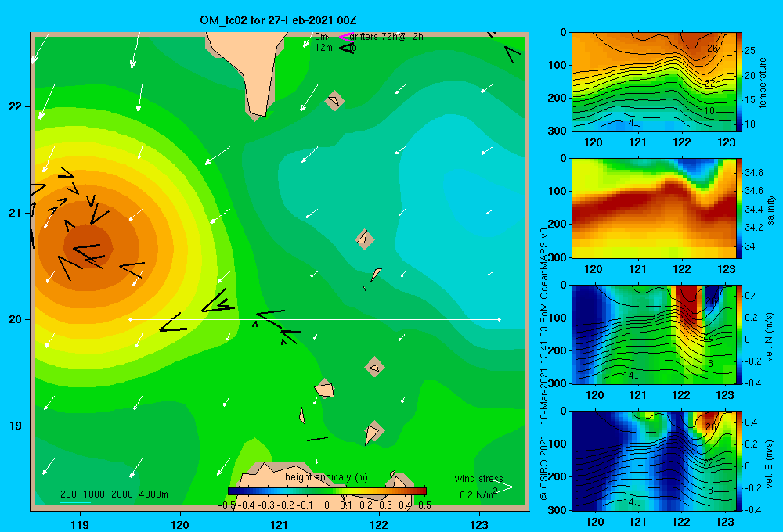This screenshot has width=783, height=532.
Task: Click the '200 1000 2000 4000m' depth legend
Action: (x=114, y=494)
